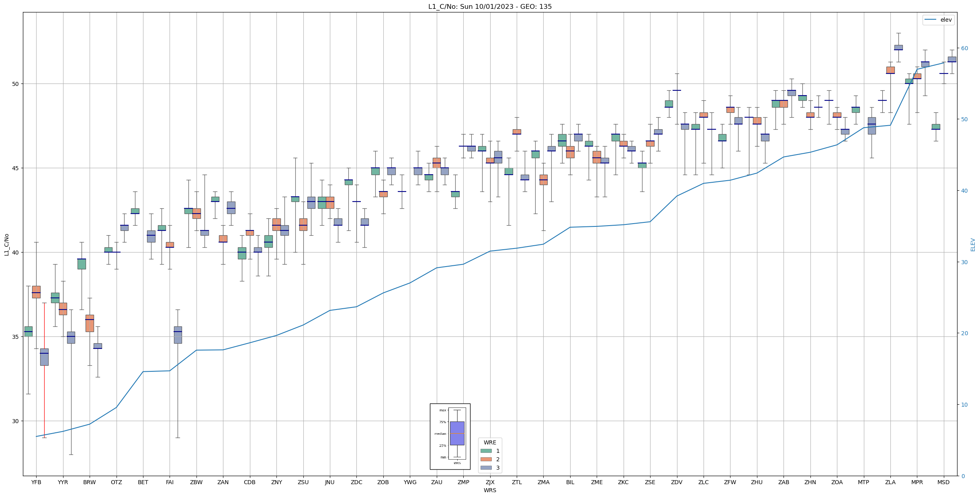Click the green WRE 1 legend swatch

tap(486, 451)
